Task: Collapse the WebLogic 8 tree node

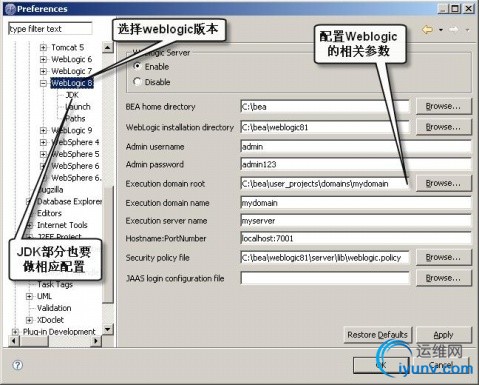Action: pos(43,83)
